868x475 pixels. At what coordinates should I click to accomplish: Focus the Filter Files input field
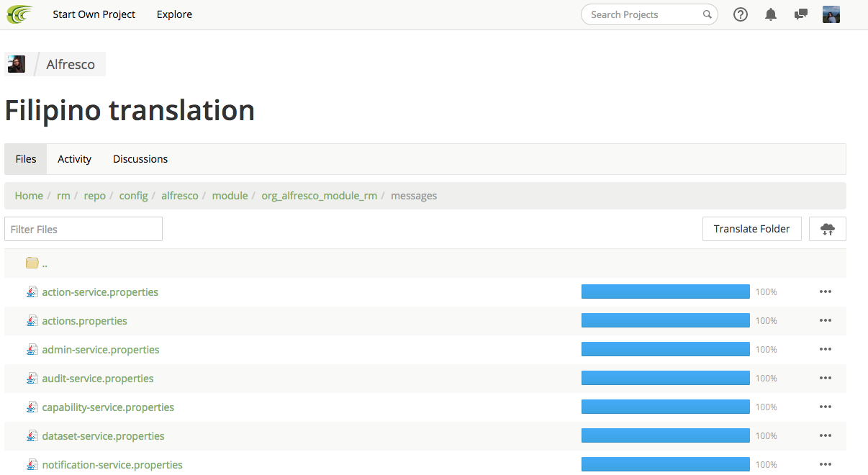83,229
